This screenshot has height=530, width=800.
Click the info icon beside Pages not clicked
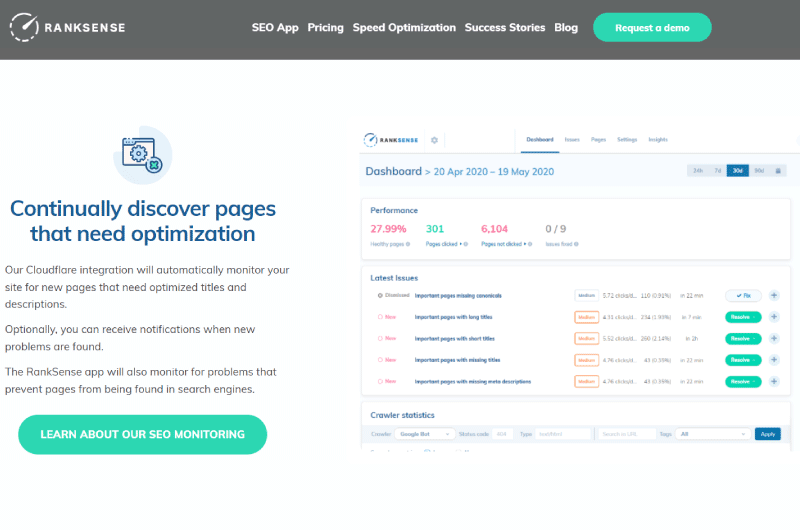point(530,244)
